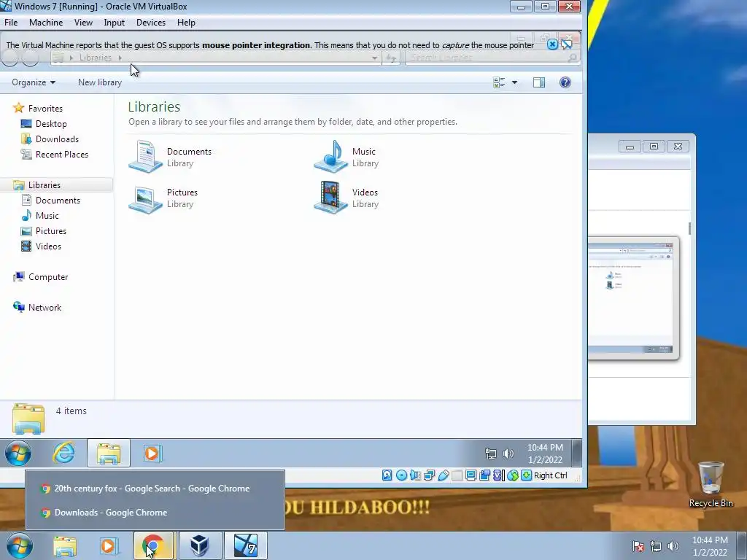Click the mouse integration status icon
This screenshot has height=560, width=747.
pos(513,475)
